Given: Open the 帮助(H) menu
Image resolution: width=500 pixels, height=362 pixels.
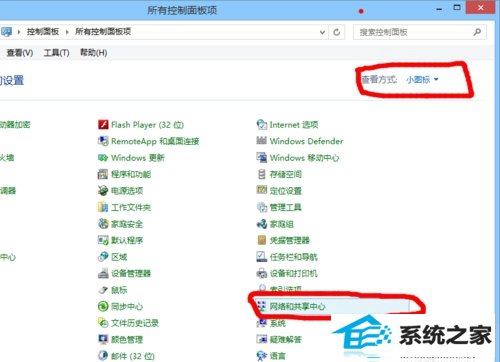Looking at the screenshot, I should pyautogui.click(x=93, y=53).
